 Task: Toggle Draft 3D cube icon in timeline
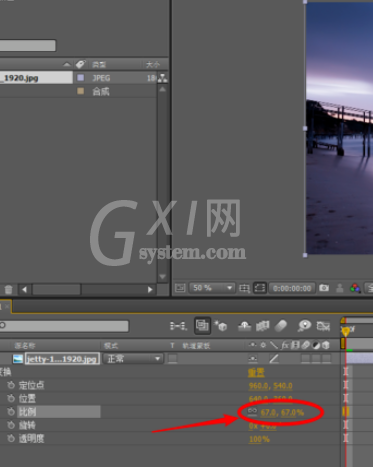[221, 326]
